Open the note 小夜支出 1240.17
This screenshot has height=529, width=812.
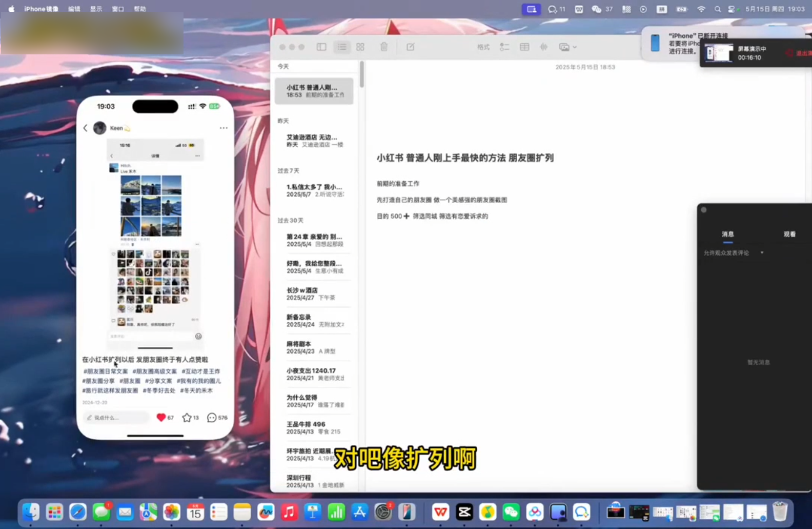coord(314,374)
